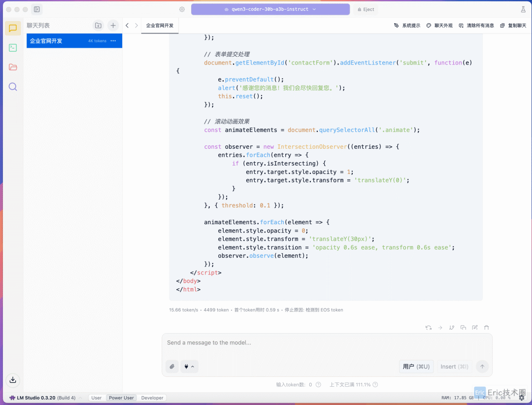Open My Models folder view in sidebar
Viewport: 532px width, 405px height.
tap(13, 67)
